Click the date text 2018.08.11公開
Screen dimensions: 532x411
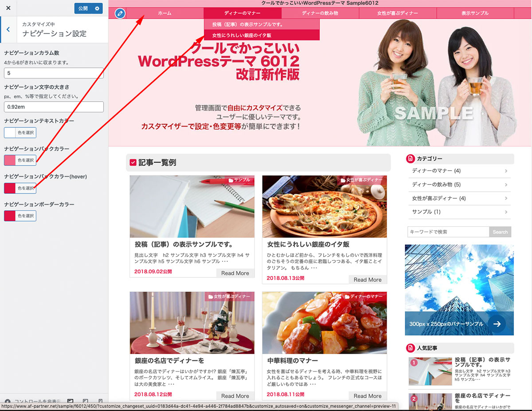(286, 395)
